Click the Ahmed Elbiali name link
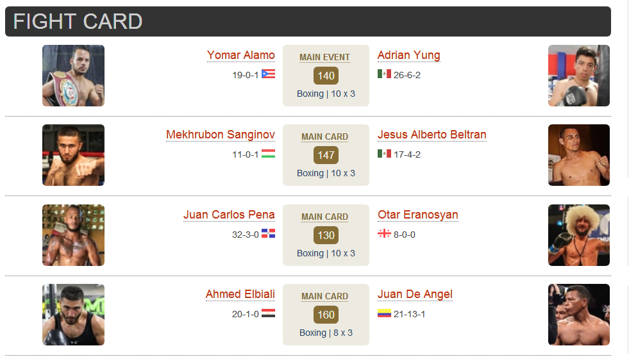629x364 pixels. [x=240, y=294]
